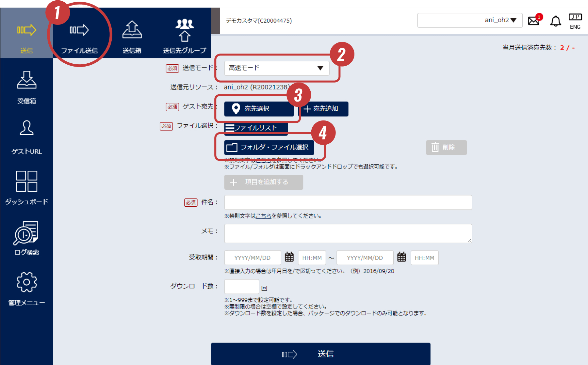This screenshot has width=588, height=365.
Task: Open the こちら link below 件名
Action: pyautogui.click(x=263, y=216)
